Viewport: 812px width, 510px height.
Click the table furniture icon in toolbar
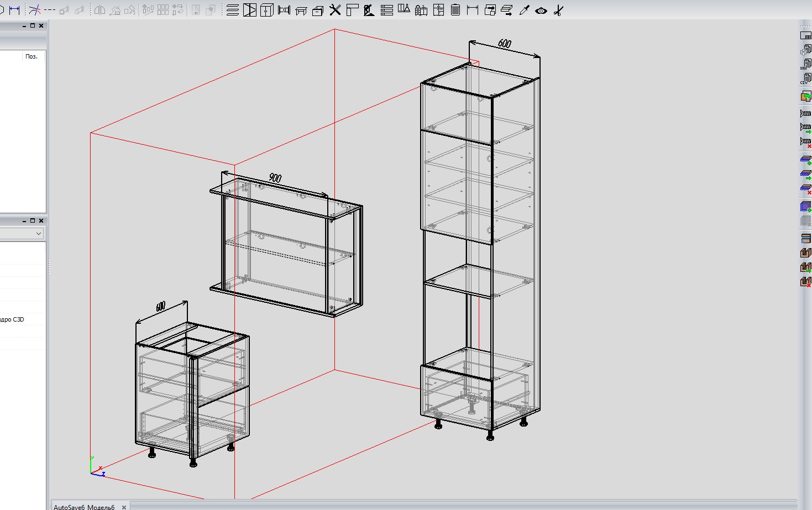click(301, 10)
